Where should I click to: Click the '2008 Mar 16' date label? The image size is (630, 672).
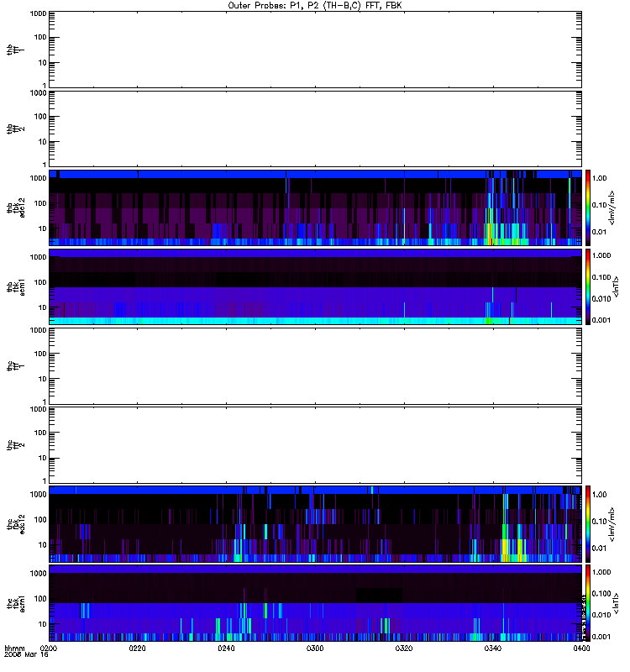click(x=26, y=654)
